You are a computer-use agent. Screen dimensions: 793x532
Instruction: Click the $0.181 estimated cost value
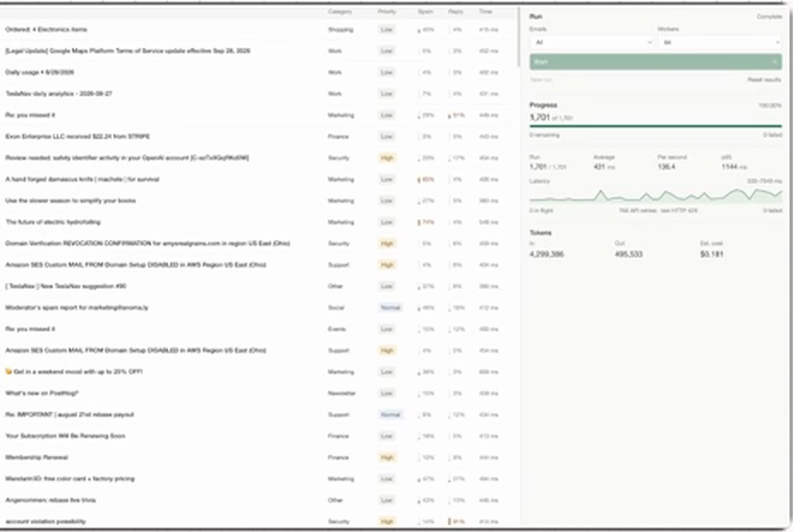coord(711,254)
